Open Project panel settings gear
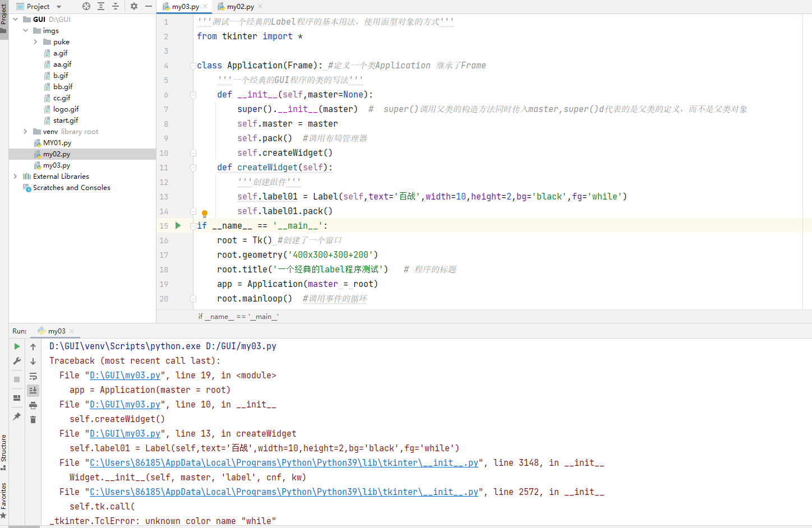Viewport: 812px width, 528px height. click(x=133, y=6)
